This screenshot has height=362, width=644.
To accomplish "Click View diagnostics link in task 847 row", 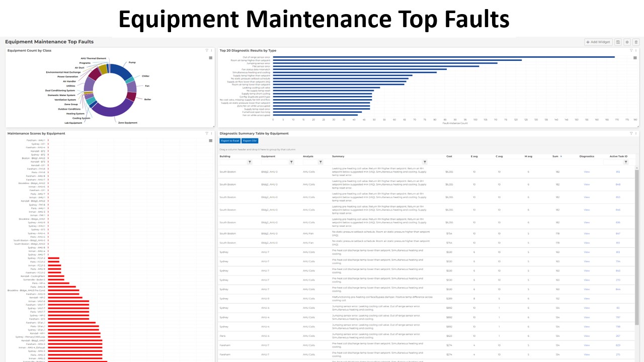I will [587, 233].
